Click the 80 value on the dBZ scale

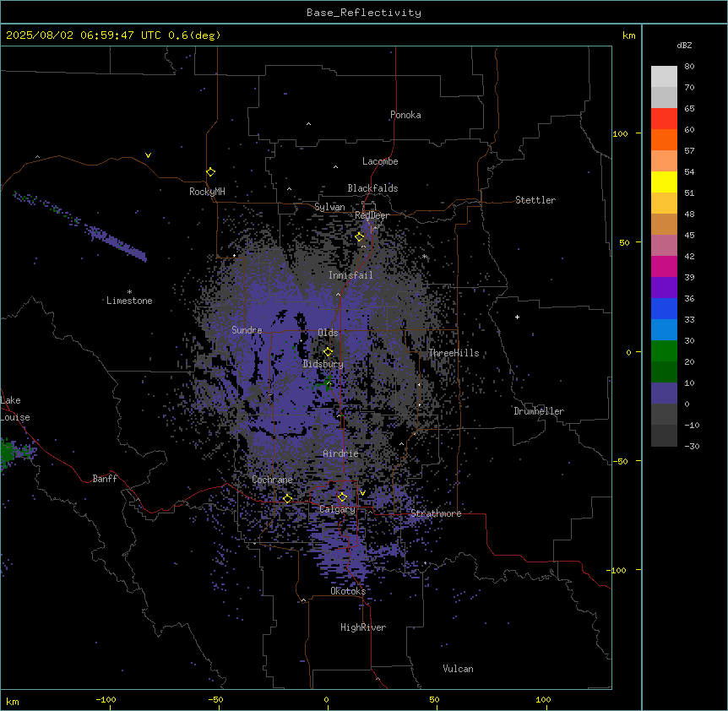tap(689, 67)
